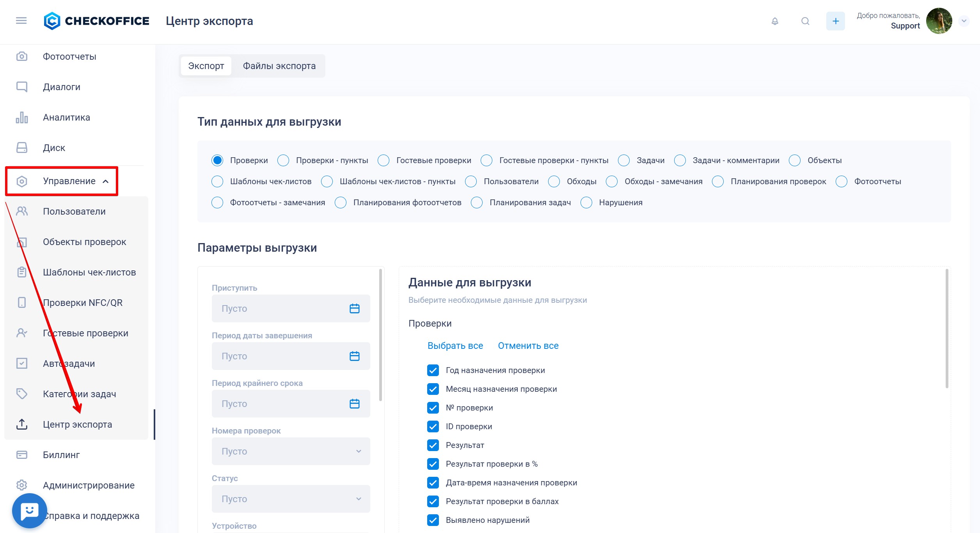Click the Выбрать все link
This screenshot has width=980, height=533.
click(x=455, y=346)
